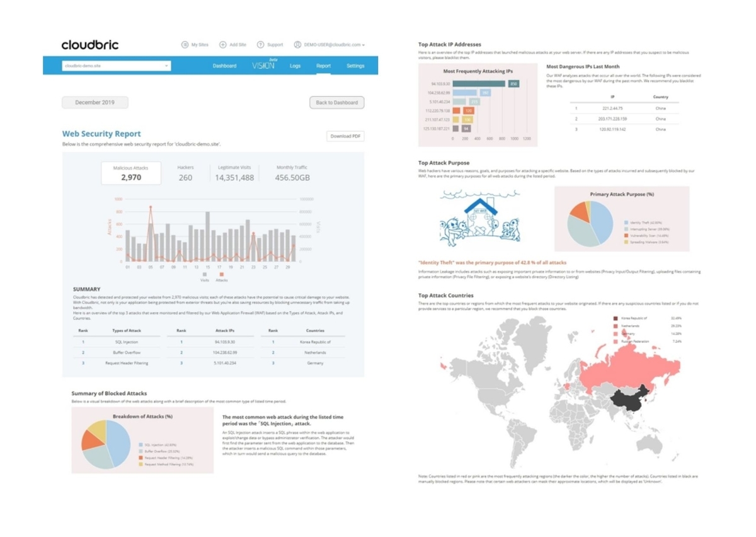Click 94.103.9.30 in the Attack IPs column
Image resolution: width=756 pixels, height=537 pixels.
pyautogui.click(x=226, y=342)
